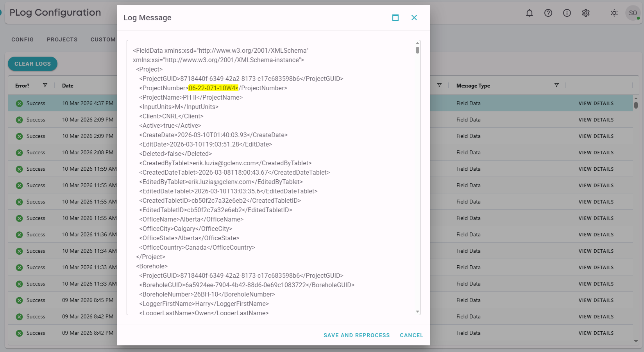Open column filter left of Message Type
644x352 pixels.
coord(439,85)
